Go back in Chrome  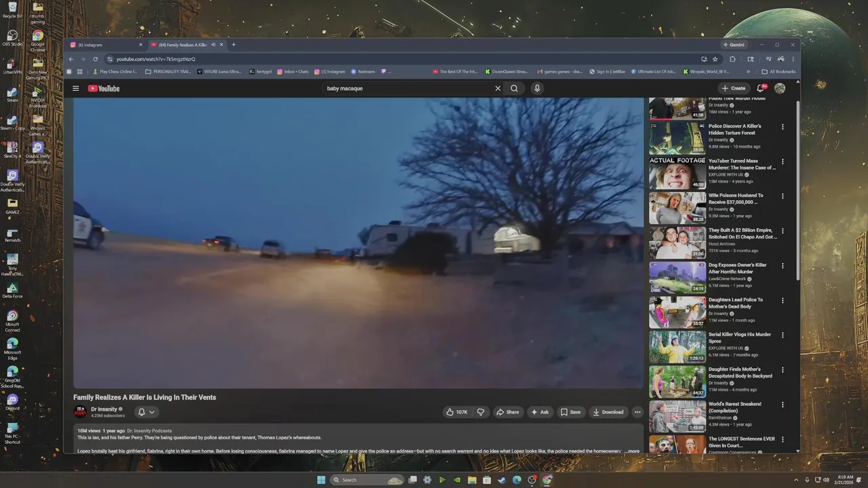tap(71, 59)
